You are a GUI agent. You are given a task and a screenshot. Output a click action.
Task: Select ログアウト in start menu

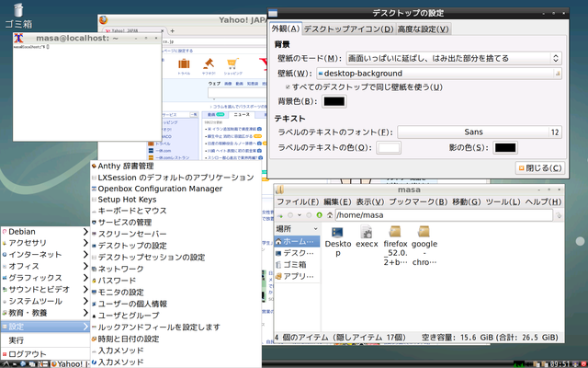[45, 353]
